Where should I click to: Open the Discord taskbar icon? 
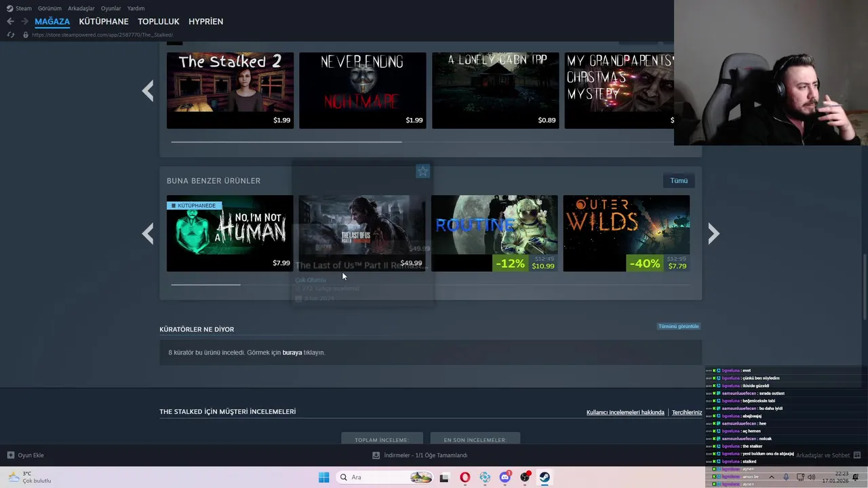[505, 477]
